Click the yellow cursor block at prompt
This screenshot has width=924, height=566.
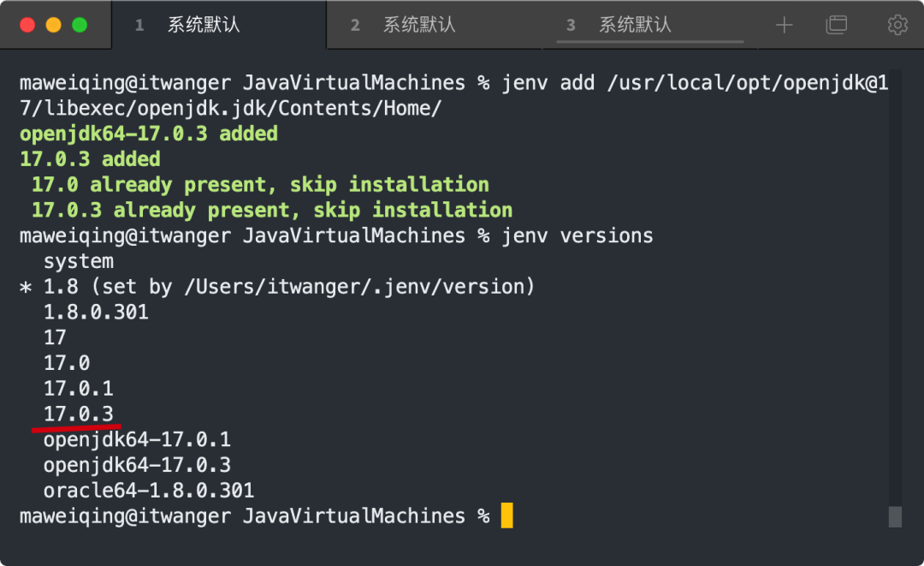click(506, 515)
